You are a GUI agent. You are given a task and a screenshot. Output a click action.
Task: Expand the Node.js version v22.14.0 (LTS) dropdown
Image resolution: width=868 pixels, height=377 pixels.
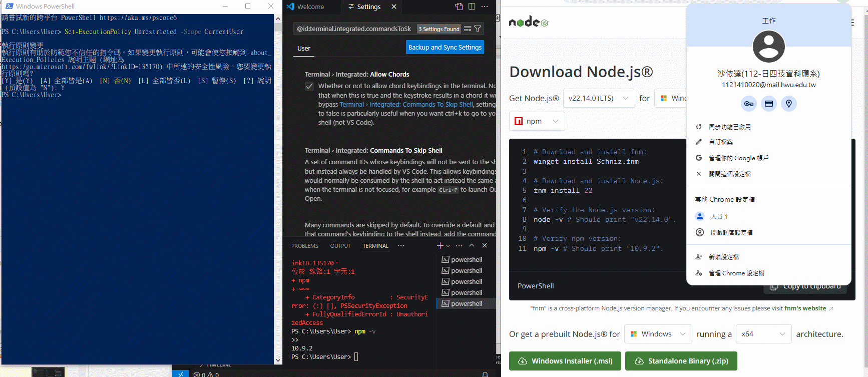[x=599, y=98]
